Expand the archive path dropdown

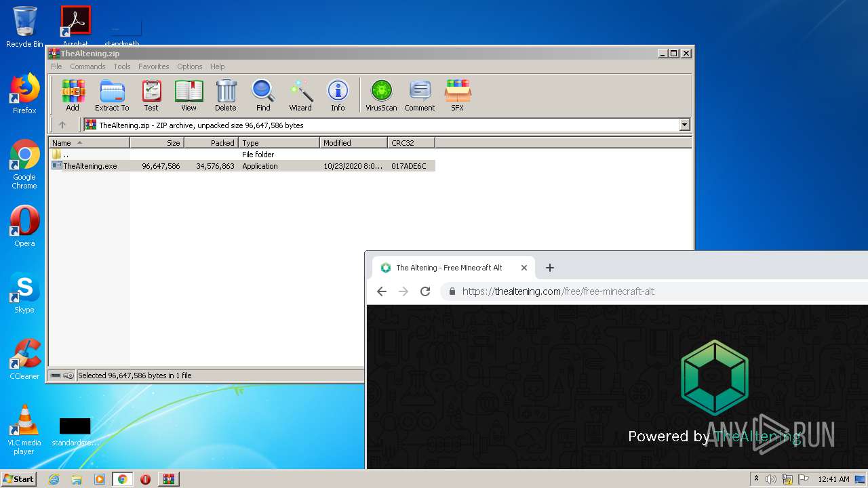pos(684,125)
